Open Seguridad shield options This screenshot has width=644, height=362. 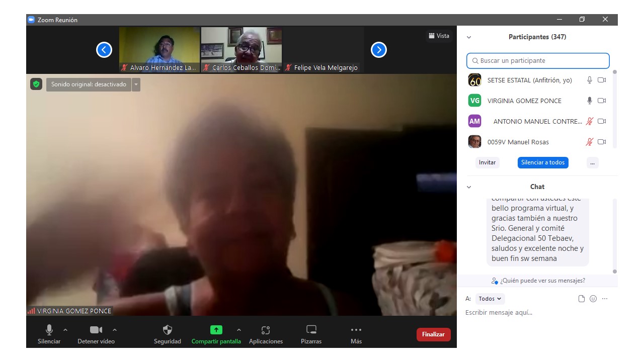(x=168, y=334)
